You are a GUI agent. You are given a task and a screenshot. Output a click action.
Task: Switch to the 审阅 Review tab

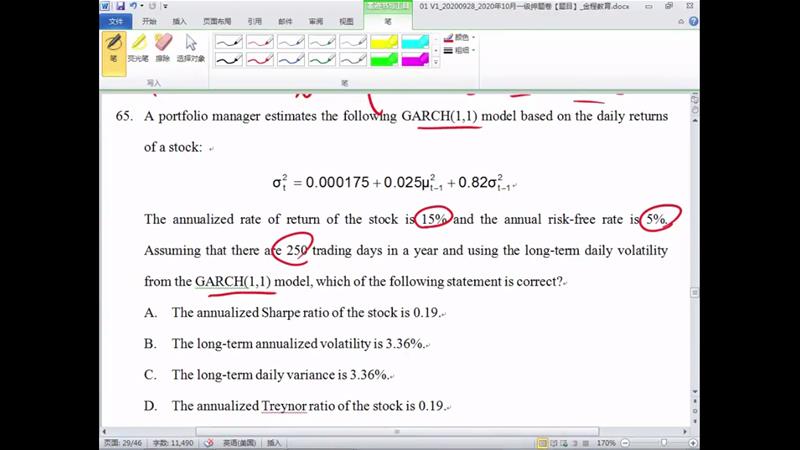coord(315,20)
